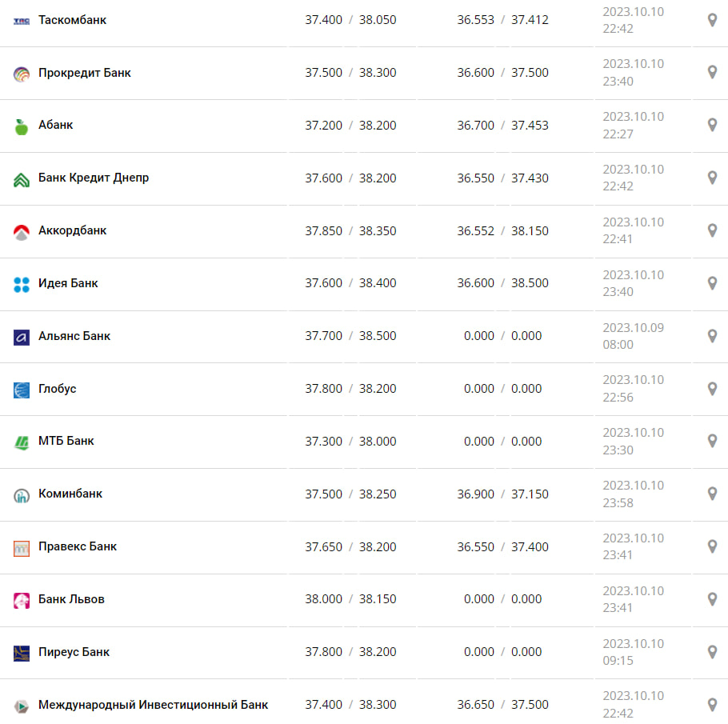Click Банк Львов rate 38.000 / 38.150
Viewport: 728px width, 724px height.
point(350,599)
